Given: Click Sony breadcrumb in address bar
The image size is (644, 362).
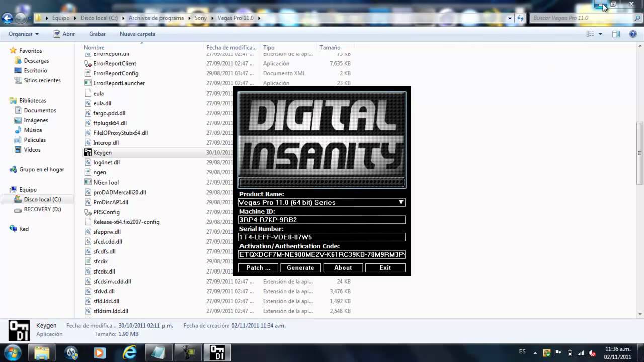Looking at the screenshot, I should click(x=200, y=18).
